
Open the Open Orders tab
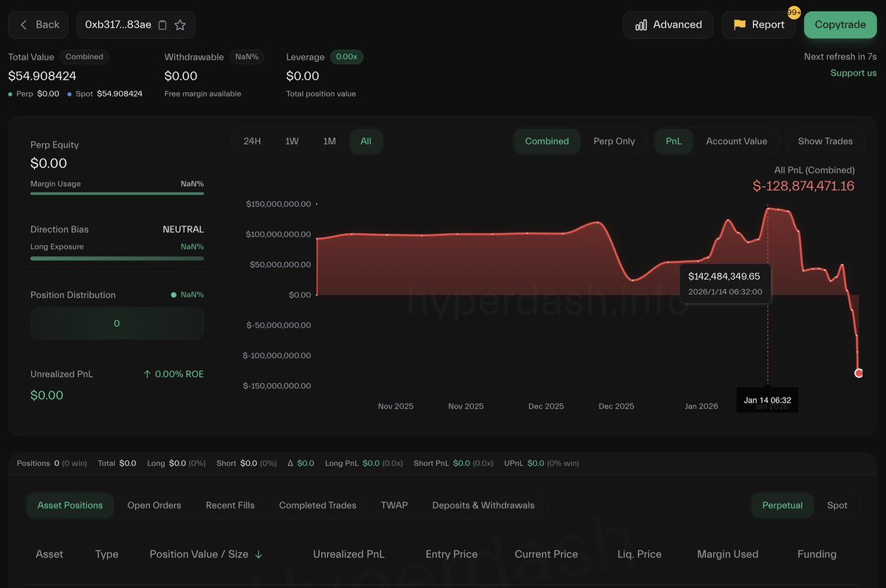tap(154, 505)
